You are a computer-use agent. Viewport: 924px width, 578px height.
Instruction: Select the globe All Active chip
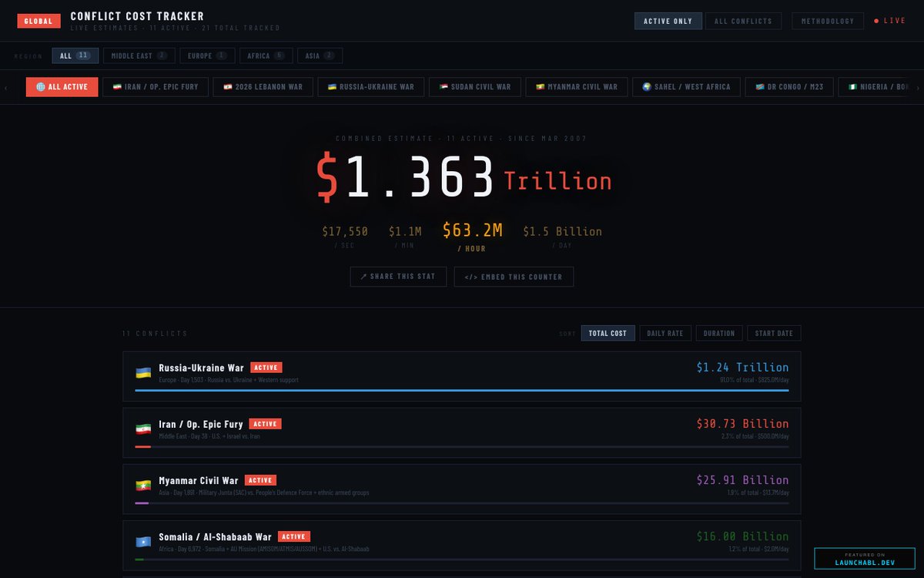pyautogui.click(x=62, y=87)
